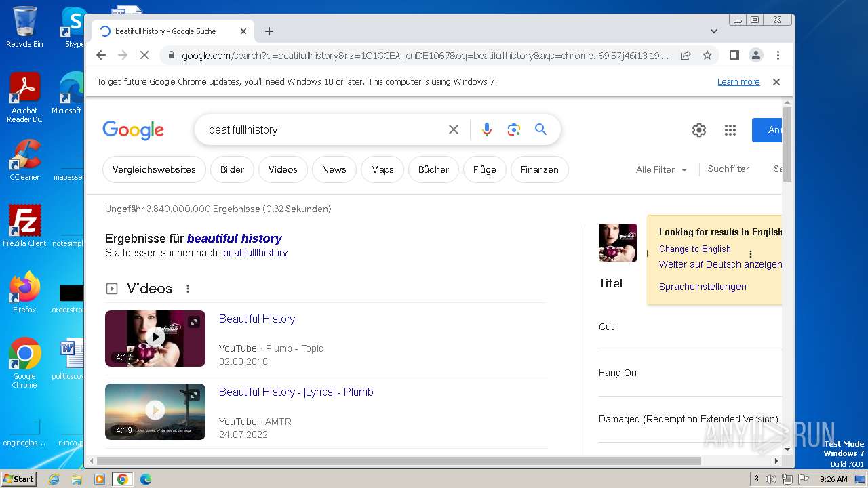Click Change to English link

(695, 249)
